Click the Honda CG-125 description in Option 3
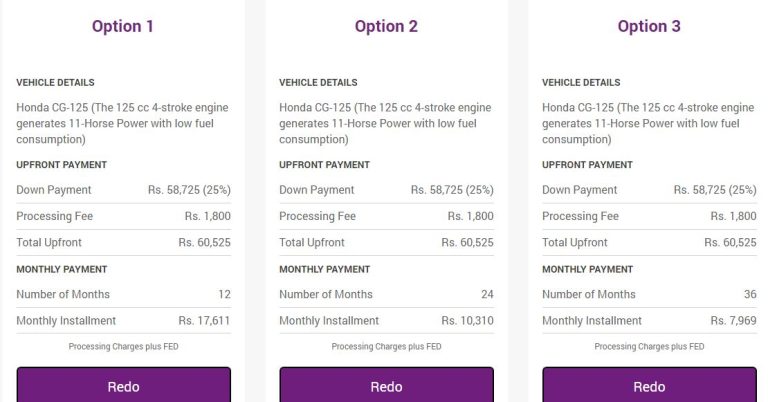 [x=649, y=123]
